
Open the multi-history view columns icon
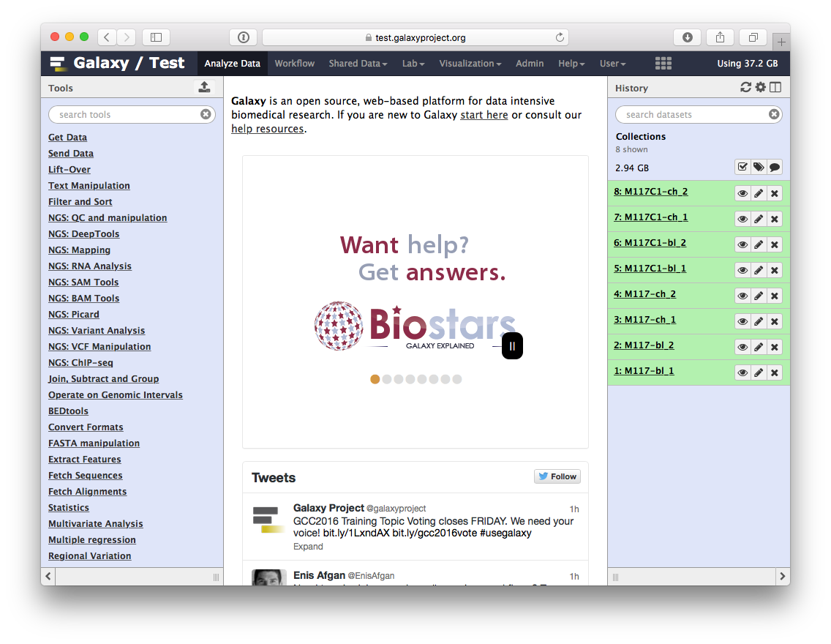coord(775,87)
